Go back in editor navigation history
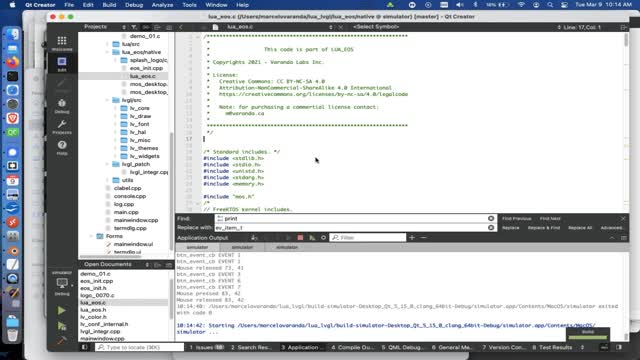640x360 pixels. (181, 27)
